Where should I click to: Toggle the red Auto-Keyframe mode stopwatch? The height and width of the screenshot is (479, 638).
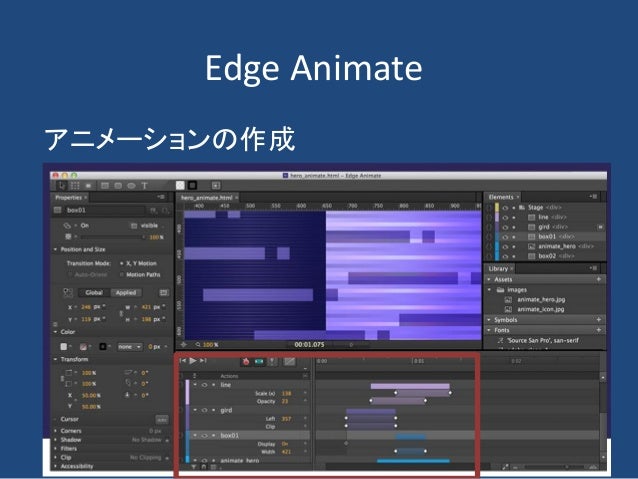click(246, 361)
